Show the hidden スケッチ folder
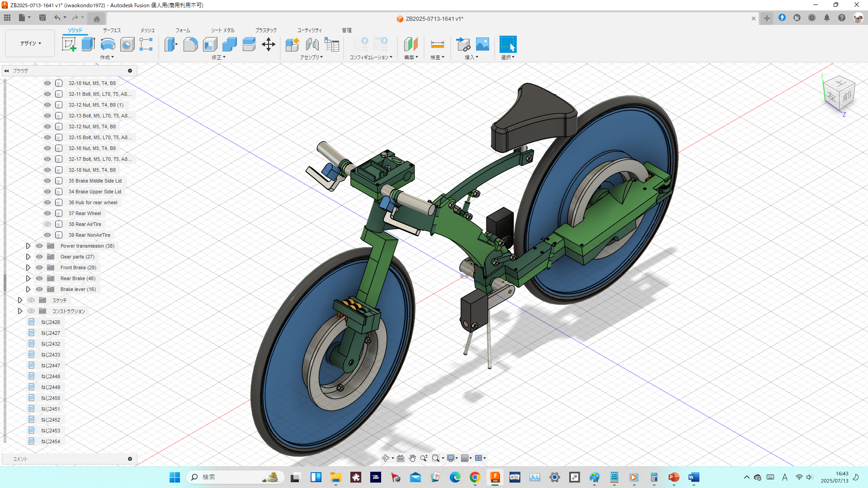The width and height of the screenshot is (868, 488). 31,300
